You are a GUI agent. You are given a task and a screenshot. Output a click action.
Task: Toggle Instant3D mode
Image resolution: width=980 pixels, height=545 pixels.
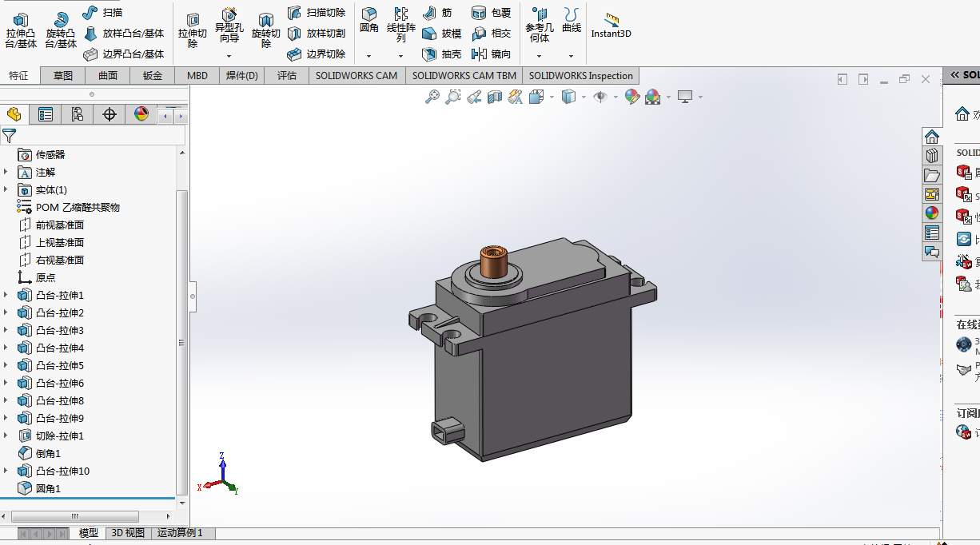coord(612,25)
